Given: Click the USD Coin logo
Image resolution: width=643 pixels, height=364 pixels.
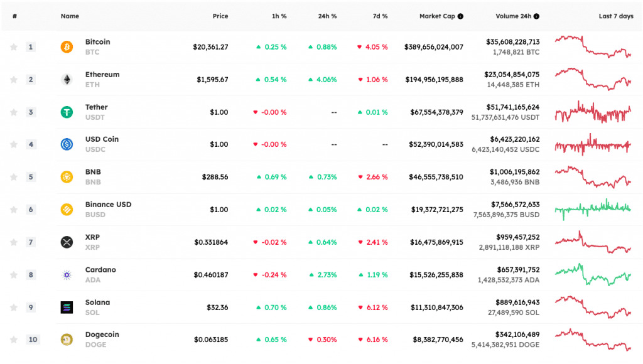Looking at the screenshot, I should click(67, 144).
